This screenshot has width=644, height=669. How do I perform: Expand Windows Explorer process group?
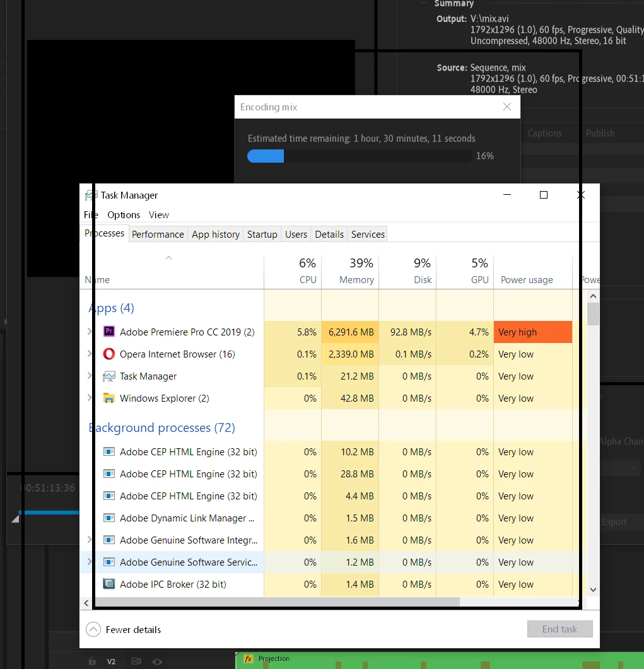pyautogui.click(x=89, y=398)
